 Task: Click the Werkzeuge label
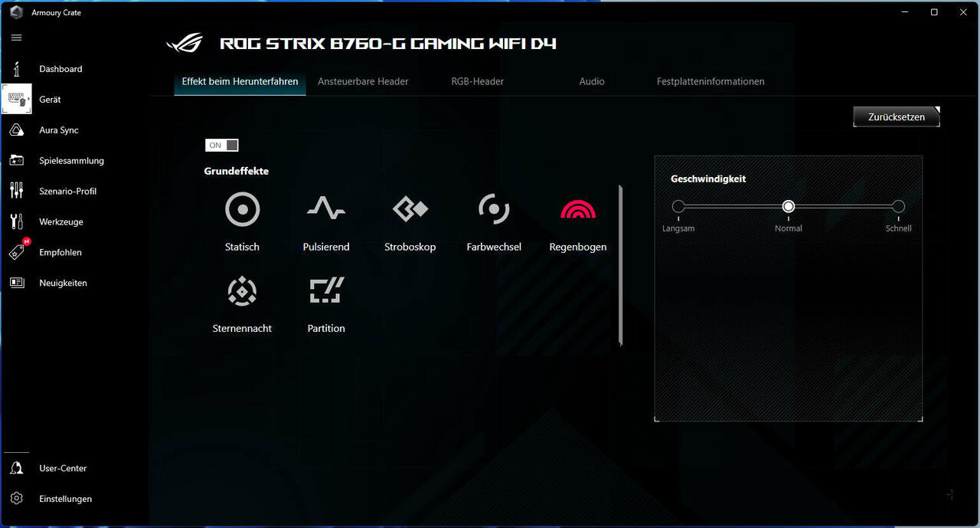[x=61, y=222]
